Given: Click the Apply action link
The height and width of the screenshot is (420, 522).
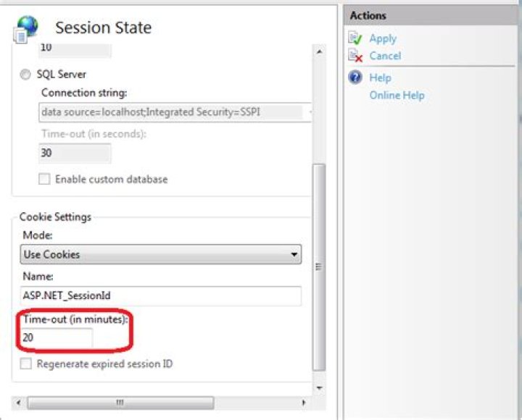Looking at the screenshot, I should [x=383, y=38].
